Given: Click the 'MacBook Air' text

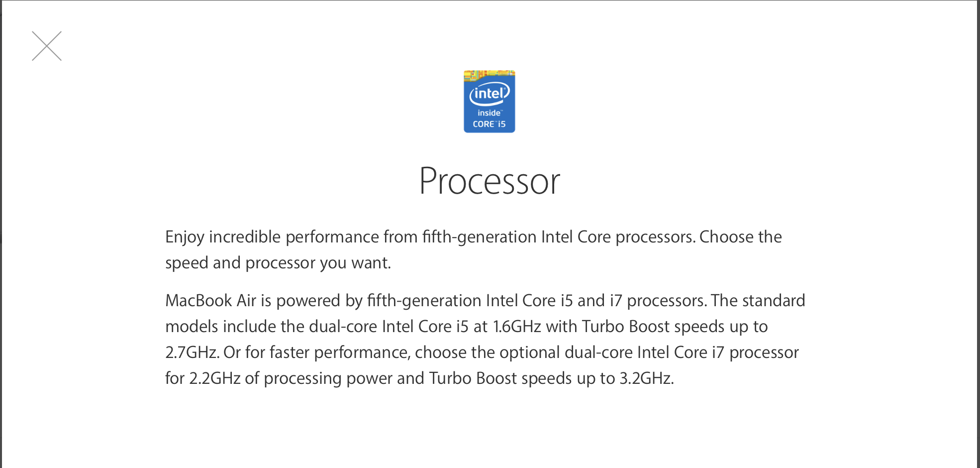Looking at the screenshot, I should click(210, 301).
